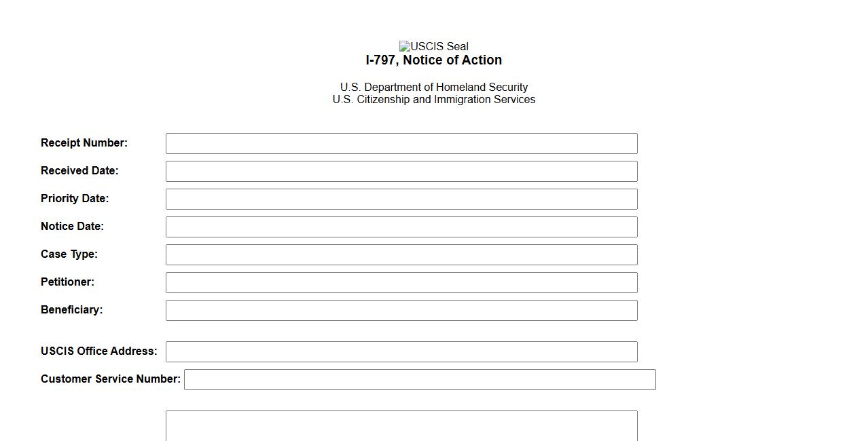Screen dimensions: 868x441
Task: Click the Beneficiary label
Action: (72, 309)
